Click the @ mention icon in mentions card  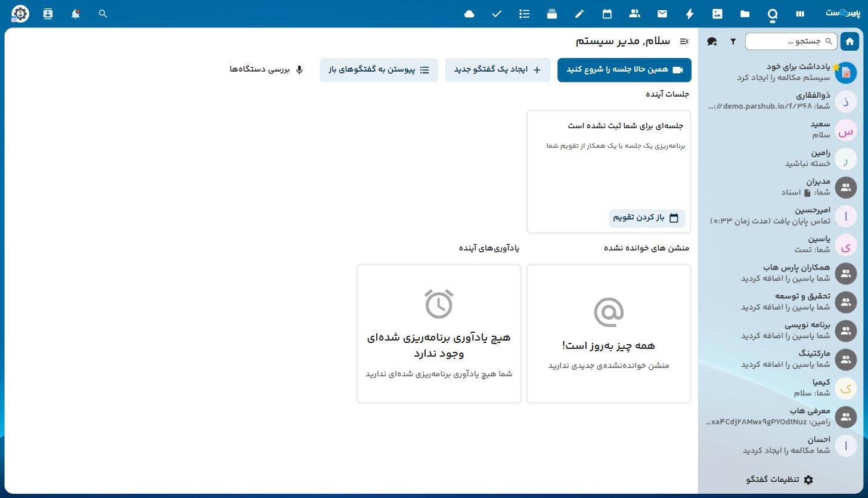609,312
